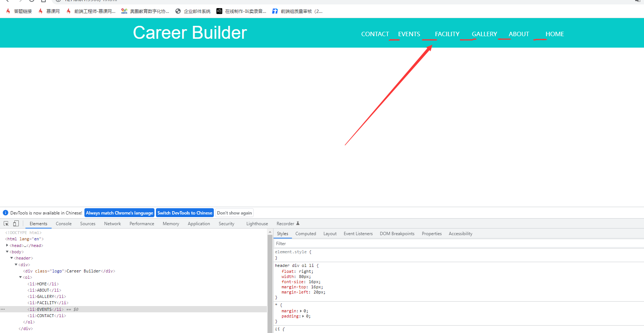The image size is (644, 333).
Task: Open the Application tab
Action: [199, 224]
